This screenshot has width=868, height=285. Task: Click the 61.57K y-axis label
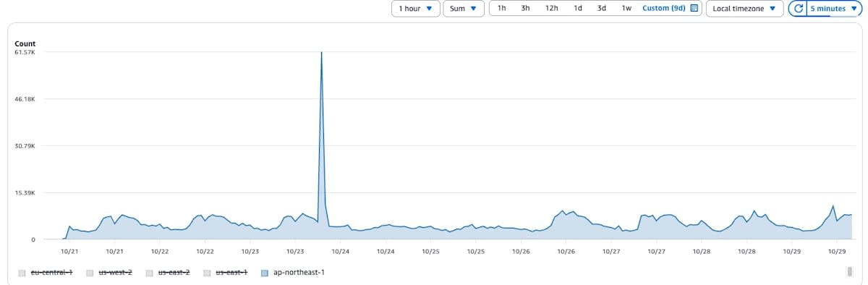point(25,53)
